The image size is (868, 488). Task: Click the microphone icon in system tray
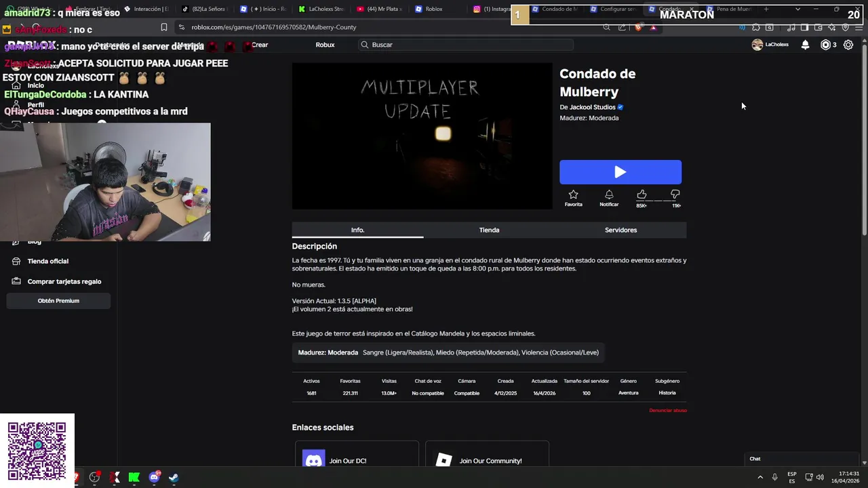click(774, 477)
